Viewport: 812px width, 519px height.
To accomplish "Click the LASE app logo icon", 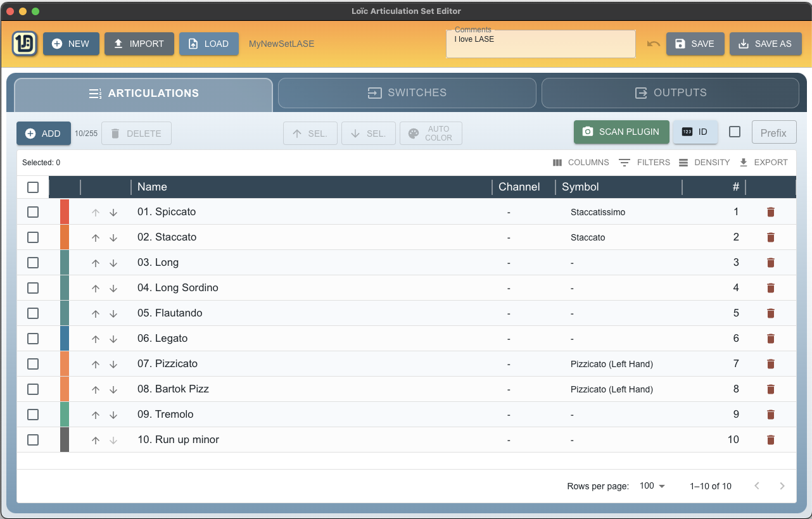I will (x=25, y=44).
